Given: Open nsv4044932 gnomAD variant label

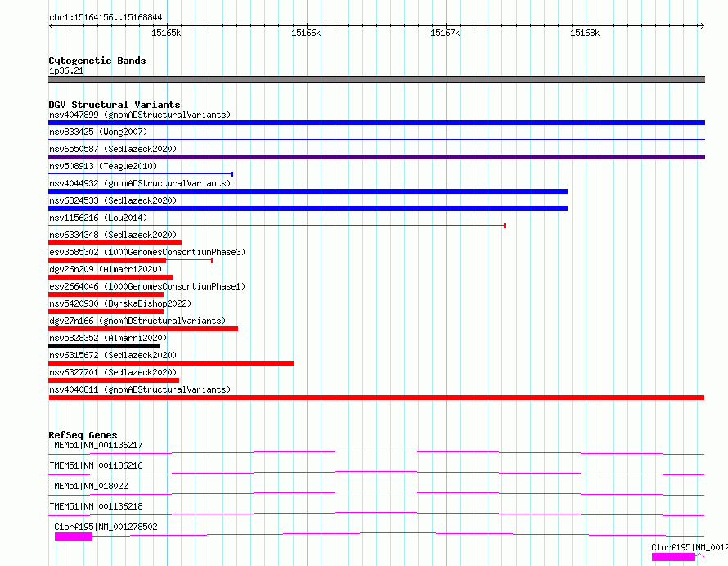Looking at the screenshot, I should (x=140, y=183).
